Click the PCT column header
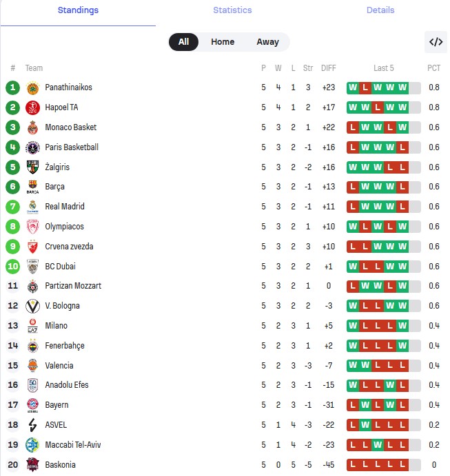The image size is (450, 476). point(433,68)
